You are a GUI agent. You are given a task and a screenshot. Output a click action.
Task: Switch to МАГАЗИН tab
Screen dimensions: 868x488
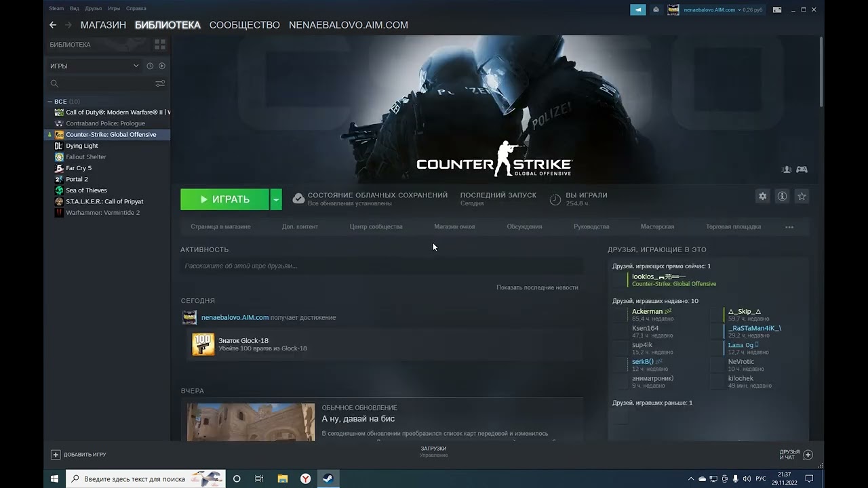click(103, 25)
